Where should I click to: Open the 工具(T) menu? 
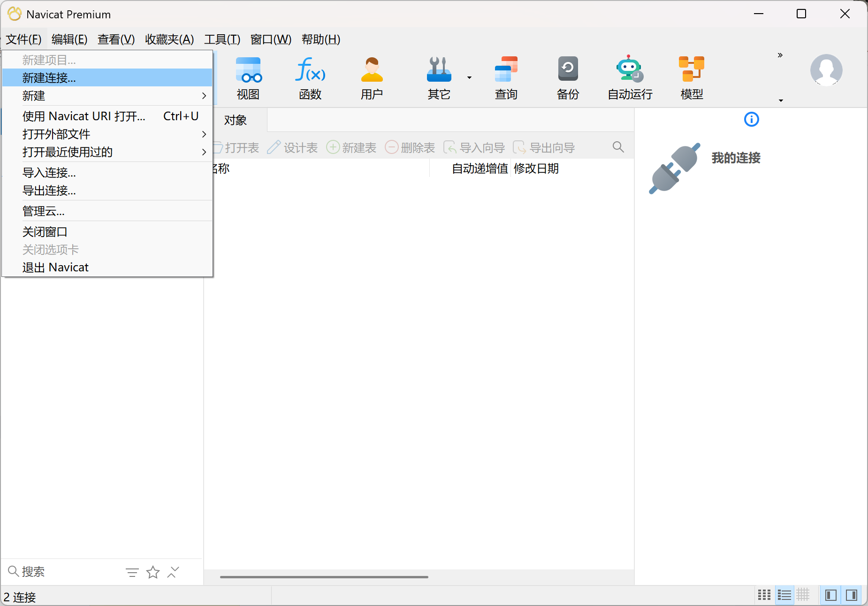pos(222,39)
